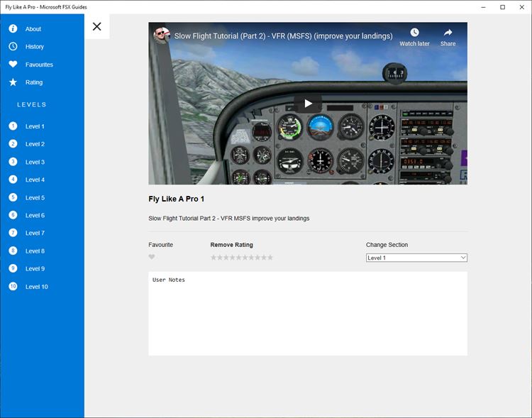Open the Favourites heart icon in sidebar
532x418 pixels.
pyautogui.click(x=13, y=64)
